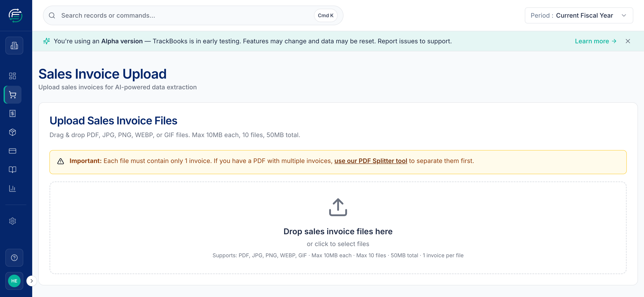Click the 'Supports: PDF, JPG, PNG' line
This screenshot has width=644, height=297.
pos(338,255)
